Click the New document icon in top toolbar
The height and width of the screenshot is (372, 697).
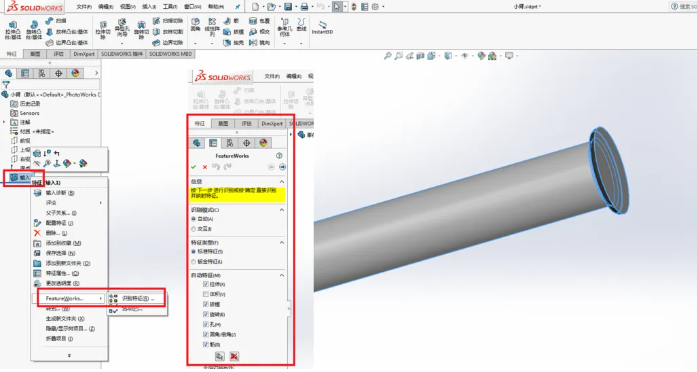click(255, 7)
